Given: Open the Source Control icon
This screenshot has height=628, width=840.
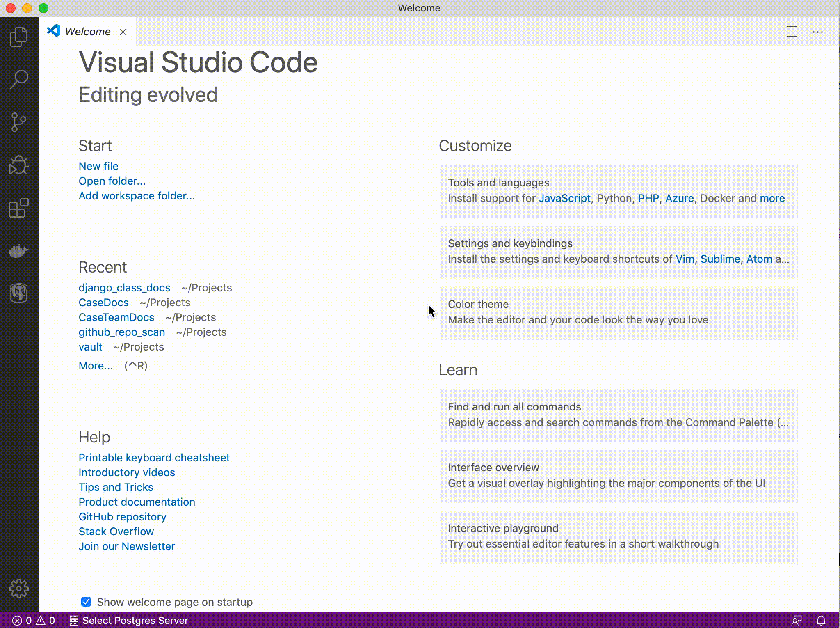Looking at the screenshot, I should (19, 122).
